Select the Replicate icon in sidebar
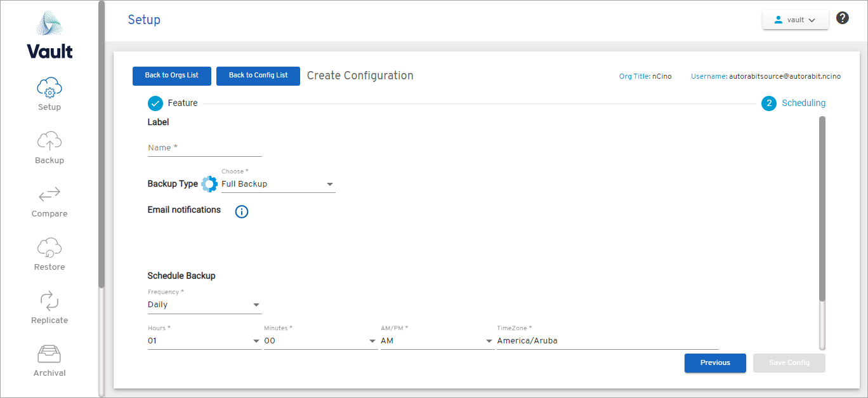Image resolution: width=868 pixels, height=398 pixels. click(x=49, y=301)
